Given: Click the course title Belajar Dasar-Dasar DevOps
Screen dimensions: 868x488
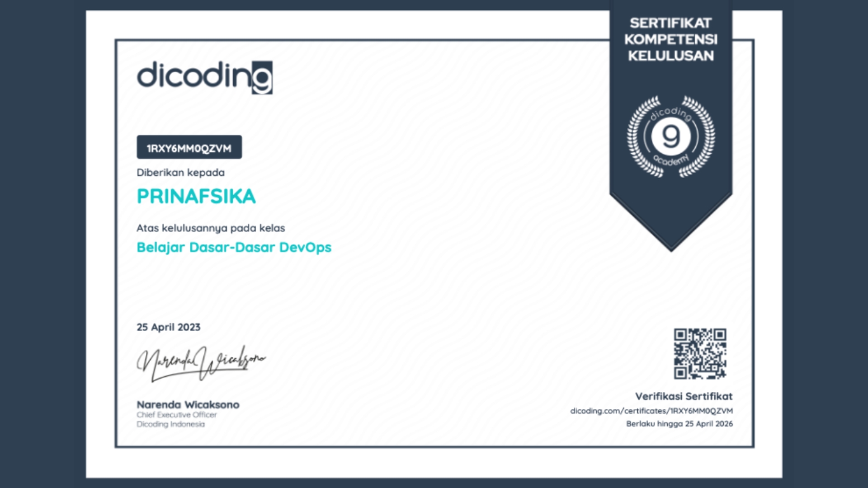Looking at the screenshot, I should click(x=234, y=248).
